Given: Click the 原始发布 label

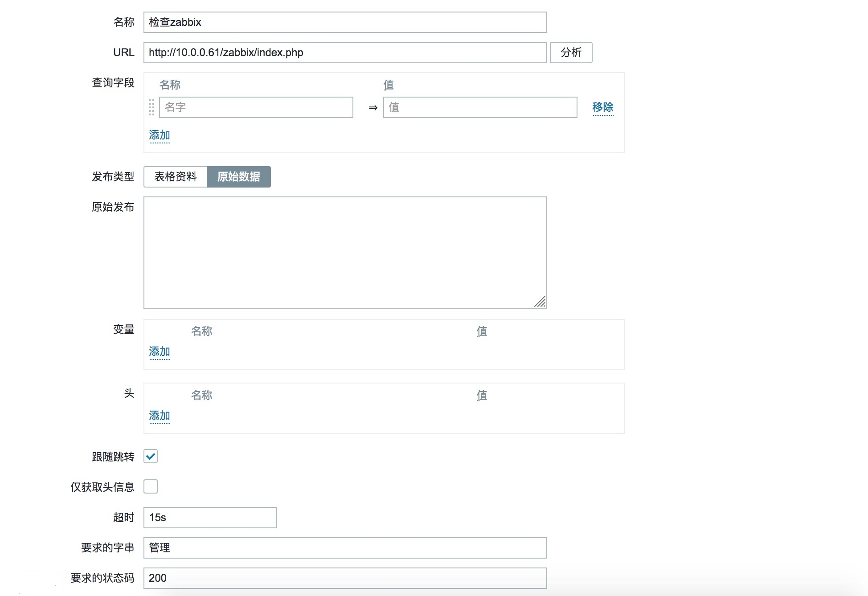Looking at the screenshot, I should (x=113, y=207).
